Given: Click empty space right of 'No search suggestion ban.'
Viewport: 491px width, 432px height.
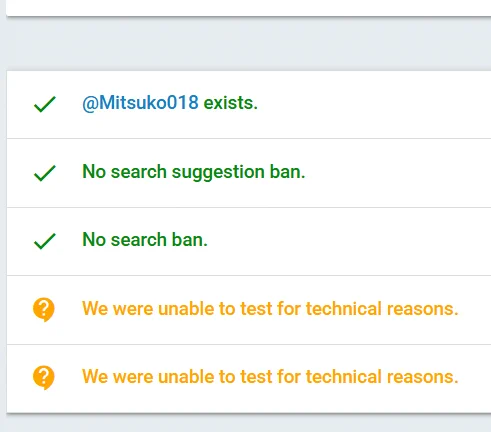Looking at the screenshot, I should (x=398, y=173).
